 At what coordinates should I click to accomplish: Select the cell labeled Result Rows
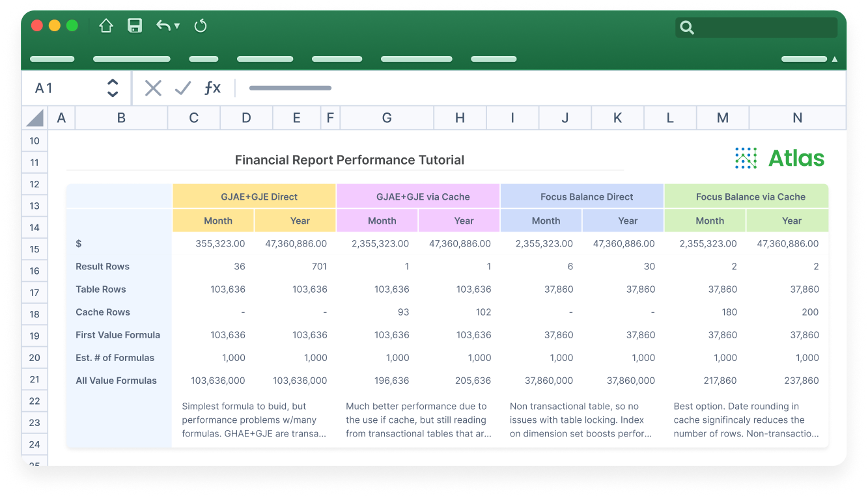click(x=102, y=267)
